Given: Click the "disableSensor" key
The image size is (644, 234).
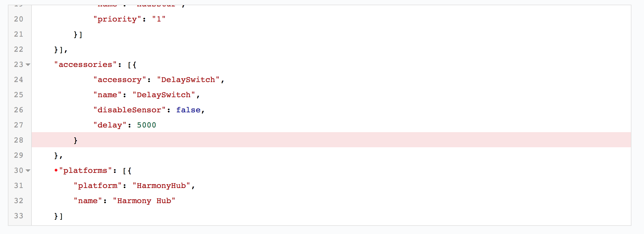Looking at the screenshot, I should 129,110.
